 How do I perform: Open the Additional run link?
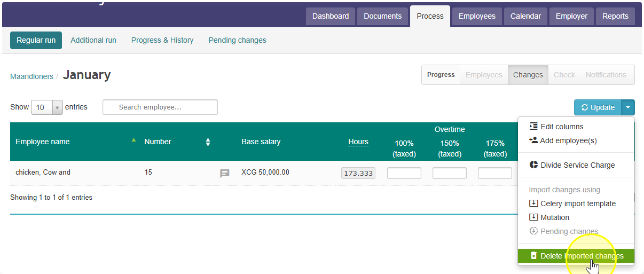(x=93, y=40)
